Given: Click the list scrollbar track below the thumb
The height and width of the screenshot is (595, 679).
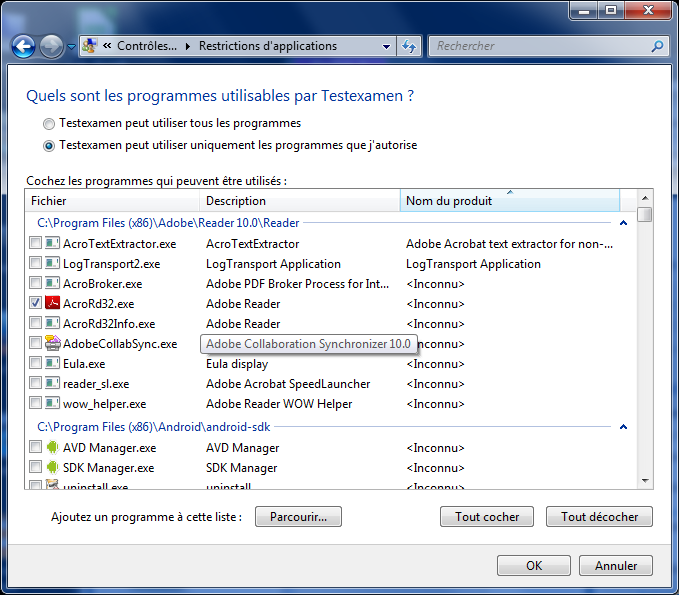Looking at the screenshot, I should click(645, 346).
